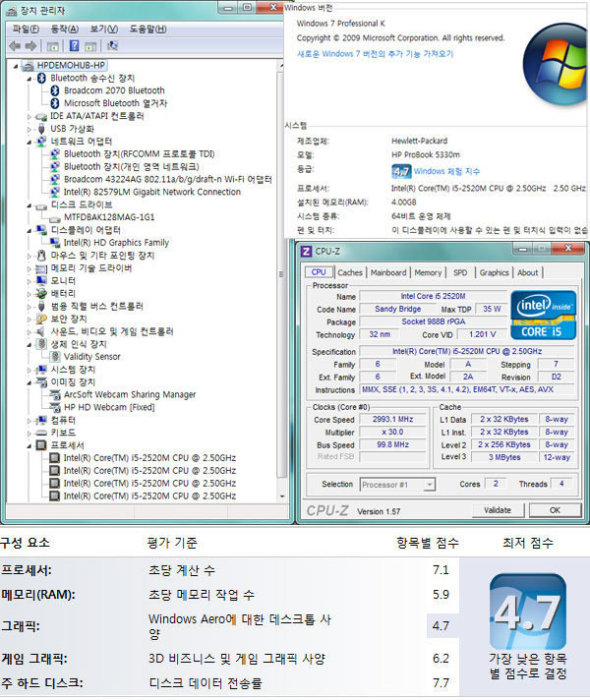
Task: Click the Forward arrow in Device Manager toolbar
Action: pyautogui.click(x=30, y=46)
